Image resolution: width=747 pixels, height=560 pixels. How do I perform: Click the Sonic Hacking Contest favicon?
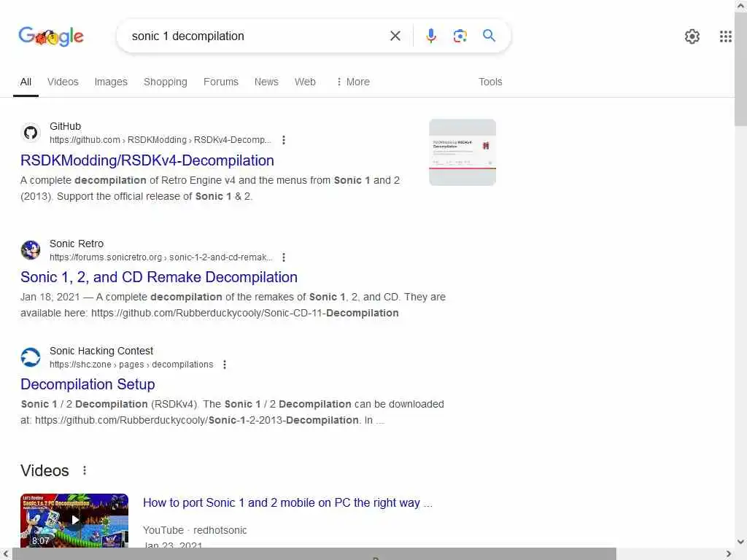tap(31, 357)
